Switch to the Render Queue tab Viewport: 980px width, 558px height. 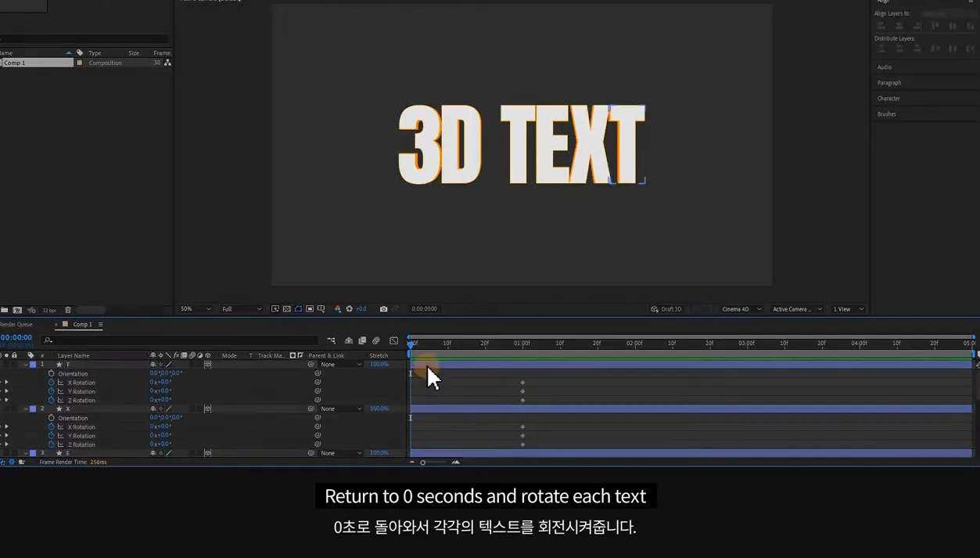[x=16, y=324]
